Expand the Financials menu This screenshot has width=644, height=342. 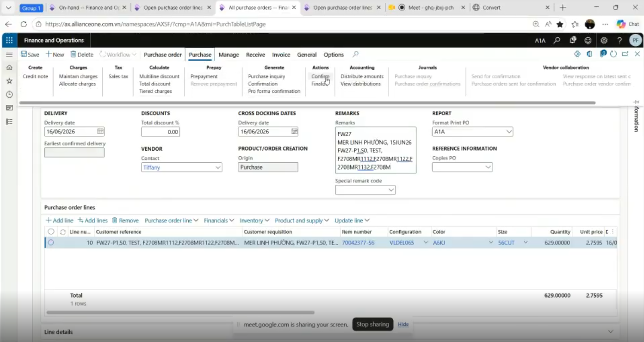219,220
